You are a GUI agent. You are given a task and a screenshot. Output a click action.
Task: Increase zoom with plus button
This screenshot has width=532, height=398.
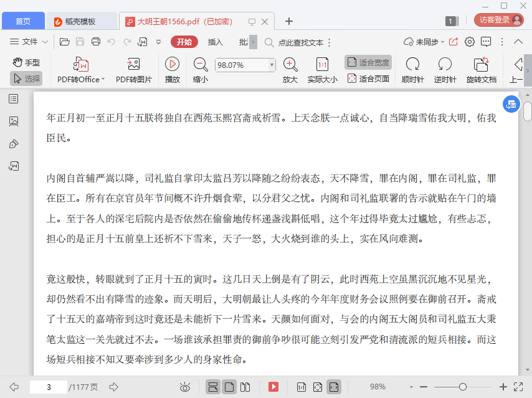coord(503,387)
